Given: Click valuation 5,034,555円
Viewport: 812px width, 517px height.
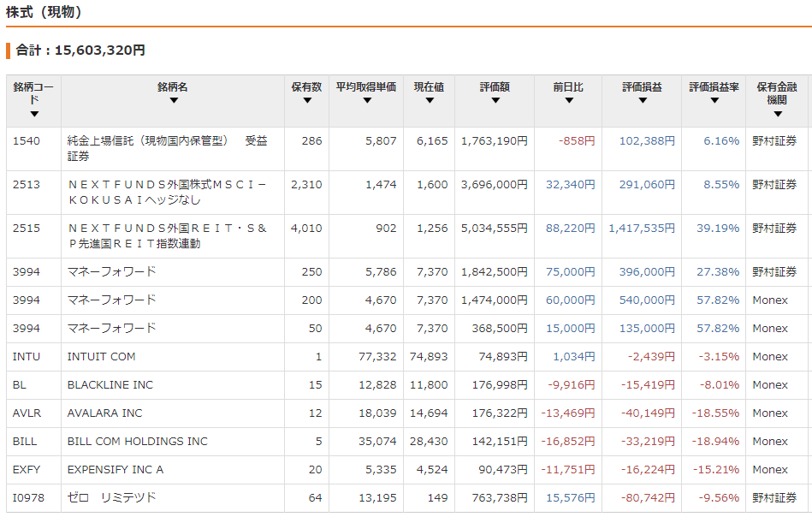Looking at the screenshot, I should 495,228.
